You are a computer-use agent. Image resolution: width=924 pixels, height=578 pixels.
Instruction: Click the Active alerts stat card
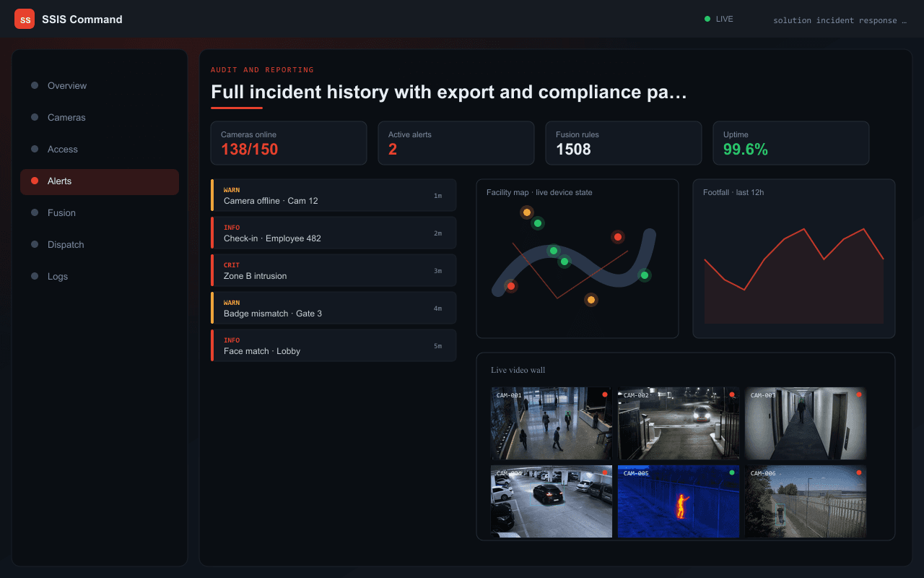point(456,143)
